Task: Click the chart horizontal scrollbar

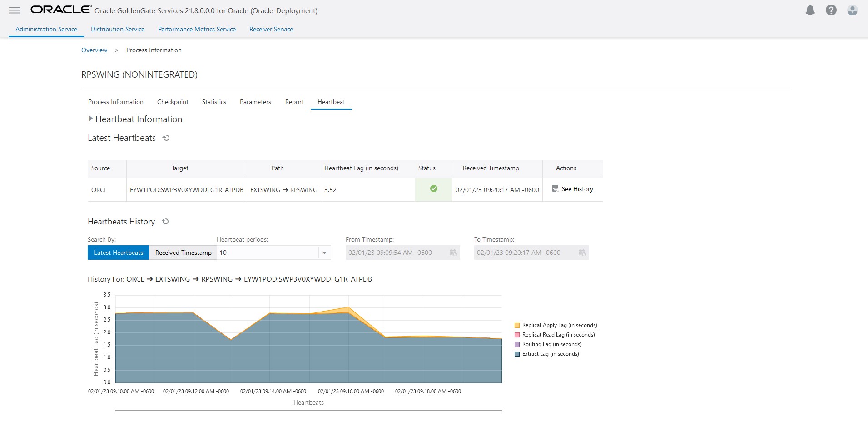Action: [x=308, y=411]
